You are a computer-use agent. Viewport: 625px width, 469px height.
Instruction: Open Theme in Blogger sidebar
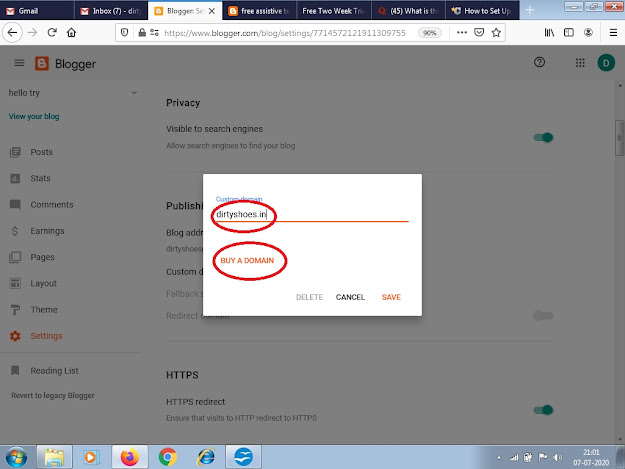click(x=44, y=310)
